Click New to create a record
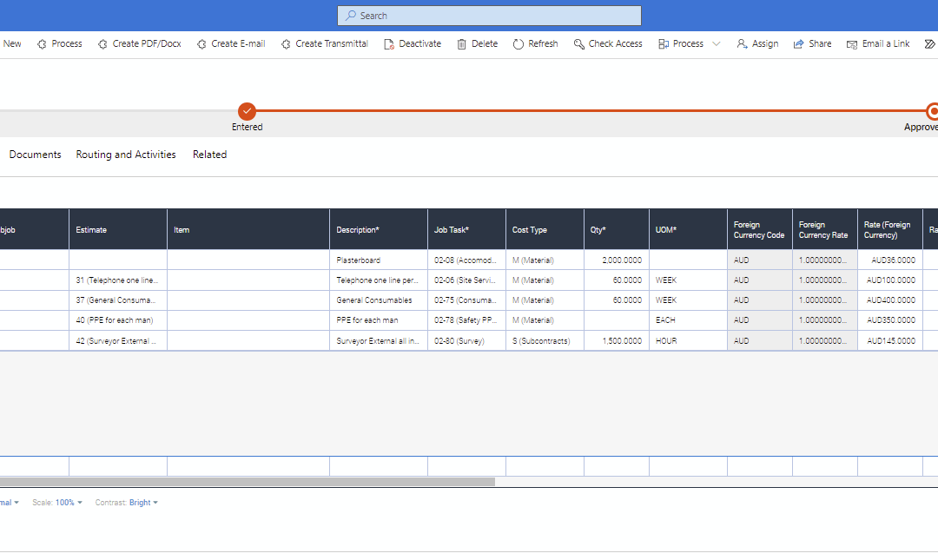 click(11, 43)
